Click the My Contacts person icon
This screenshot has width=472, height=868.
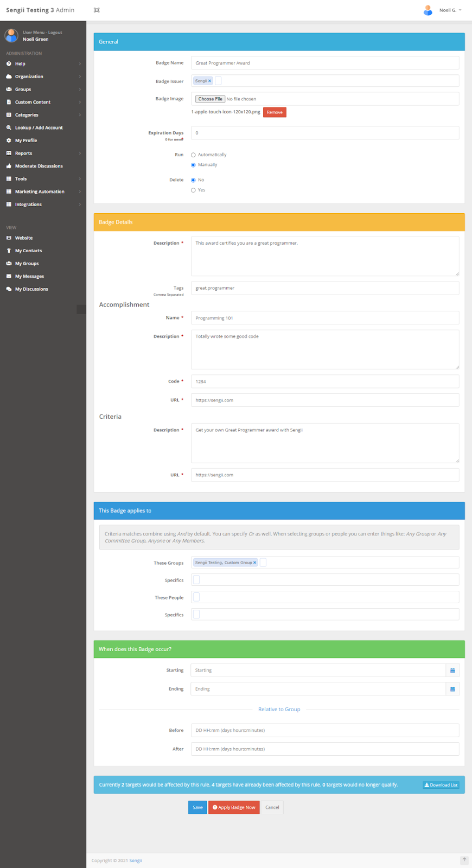click(x=9, y=251)
